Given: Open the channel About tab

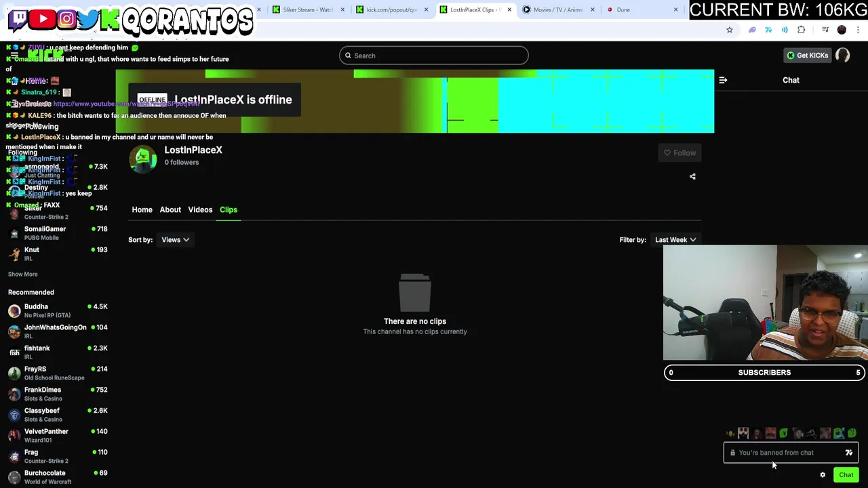Looking at the screenshot, I should (x=170, y=209).
